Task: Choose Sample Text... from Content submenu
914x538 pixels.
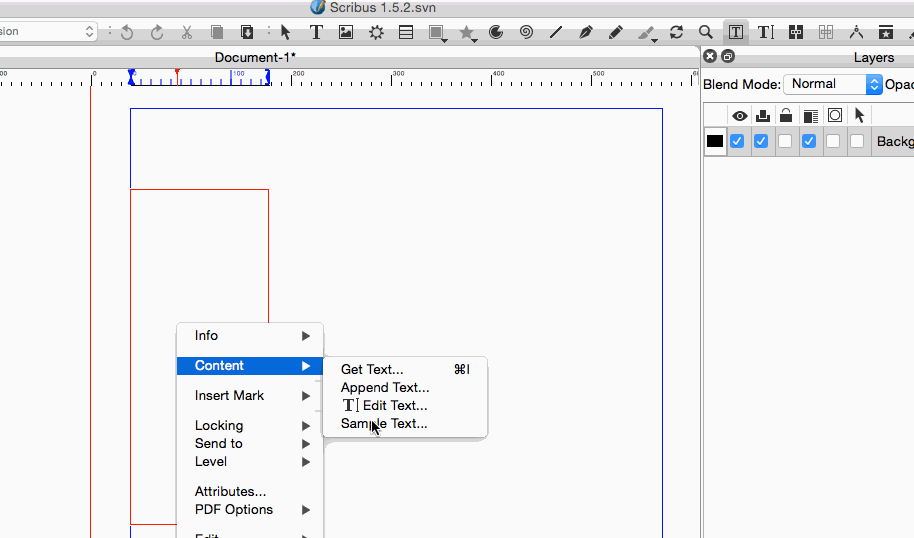Action: tap(384, 424)
